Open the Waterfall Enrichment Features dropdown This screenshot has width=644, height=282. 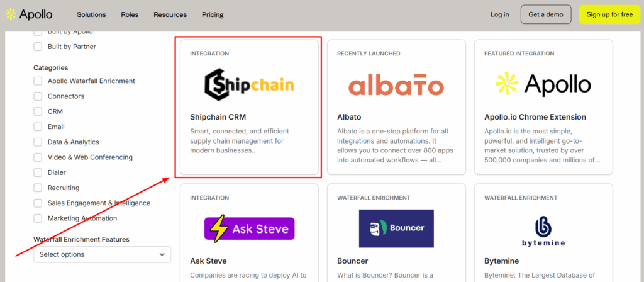tap(102, 254)
